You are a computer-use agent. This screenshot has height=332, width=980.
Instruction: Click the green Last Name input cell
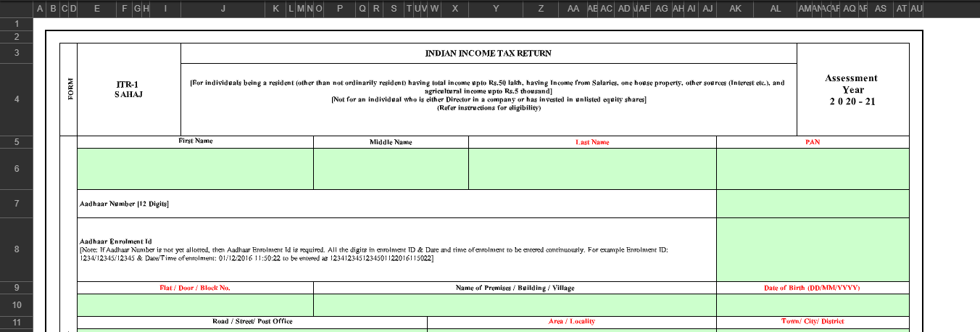pyautogui.click(x=593, y=169)
